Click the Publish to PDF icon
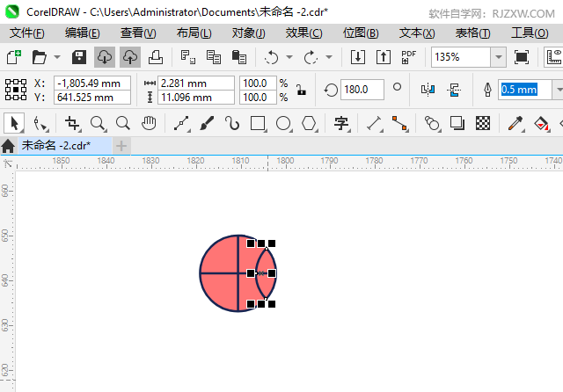 pyautogui.click(x=408, y=57)
